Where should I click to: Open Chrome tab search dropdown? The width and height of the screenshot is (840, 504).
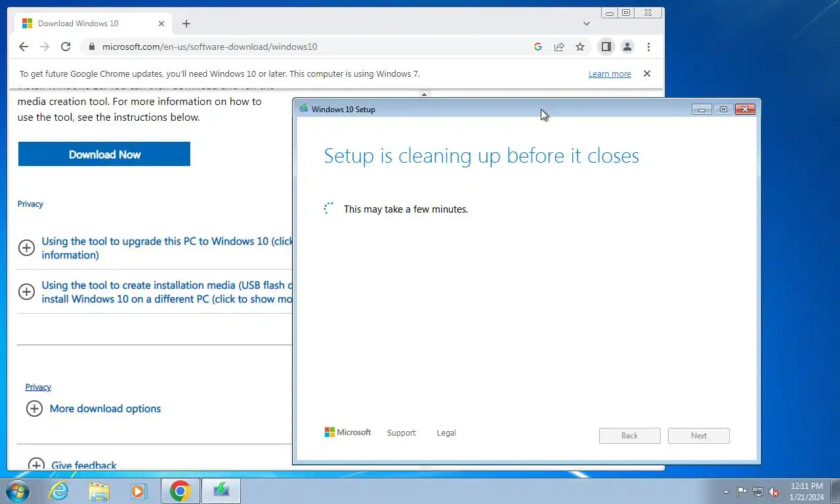coord(587,24)
